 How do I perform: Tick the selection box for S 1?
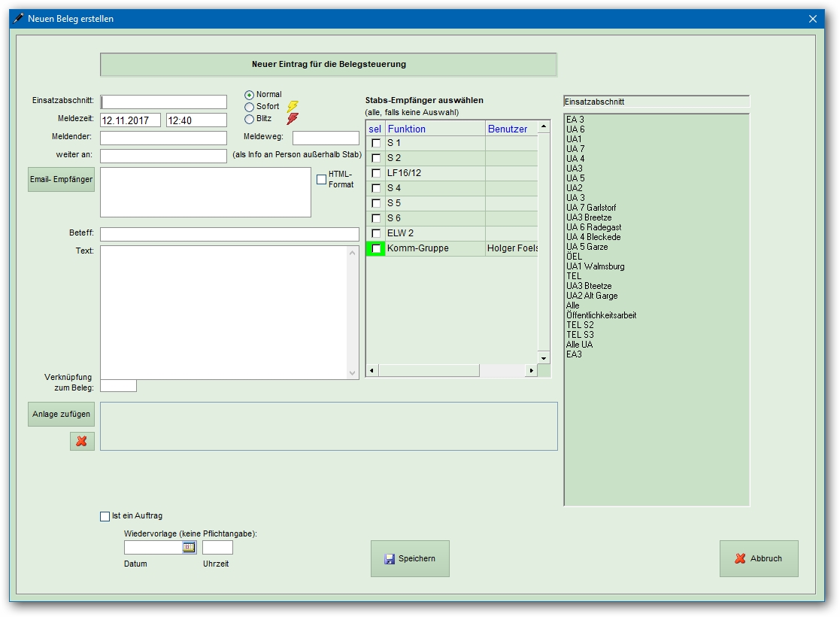[376, 143]
